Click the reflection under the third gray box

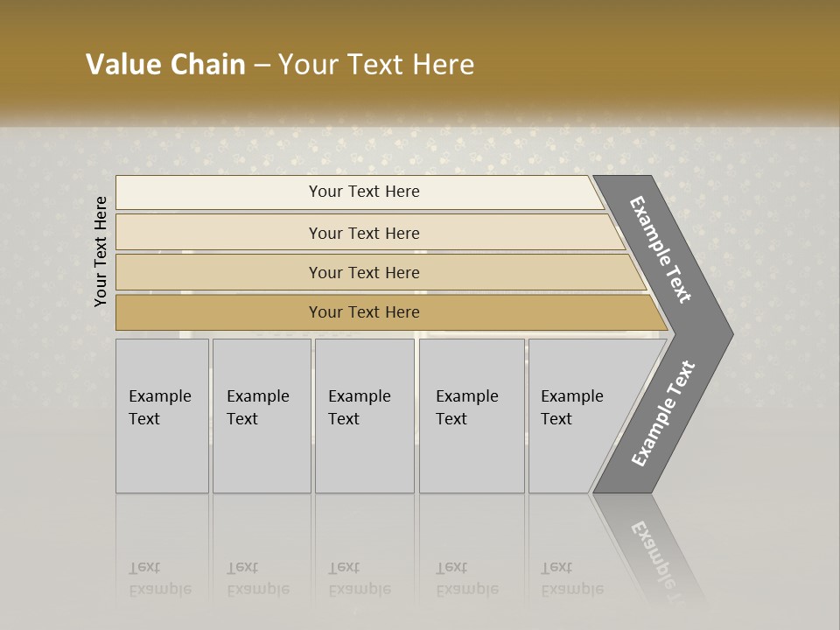365,552
